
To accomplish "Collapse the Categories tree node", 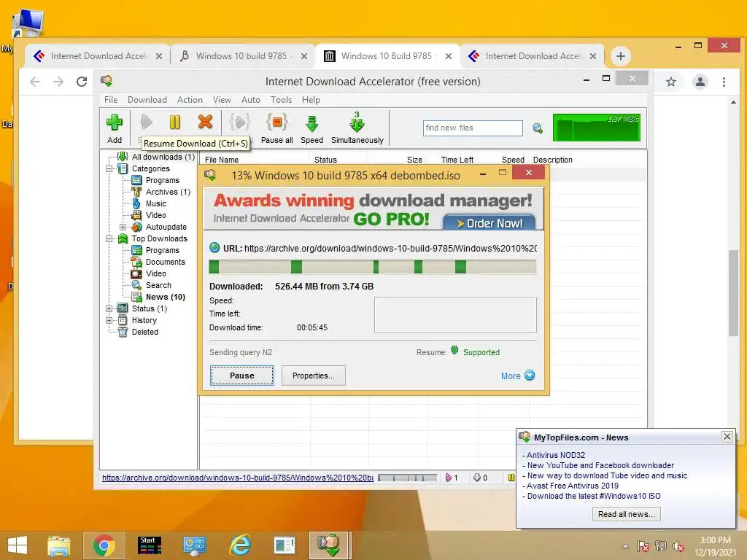I will pos(109,168).
